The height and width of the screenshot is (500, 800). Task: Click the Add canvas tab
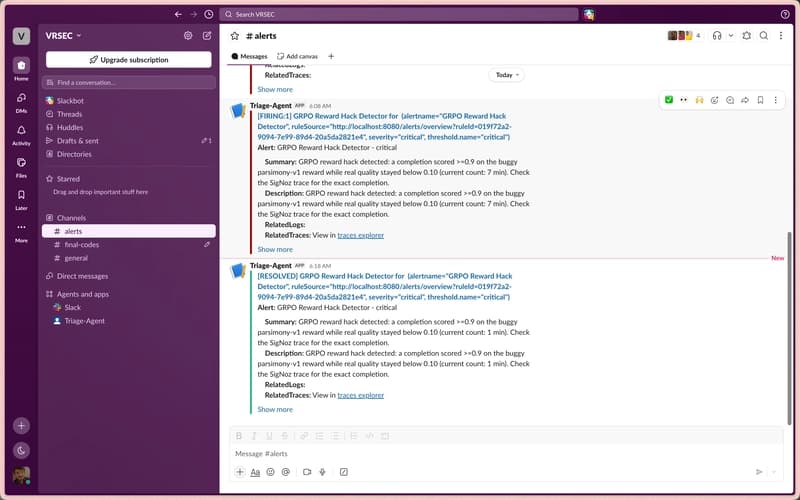pos(297,56)
